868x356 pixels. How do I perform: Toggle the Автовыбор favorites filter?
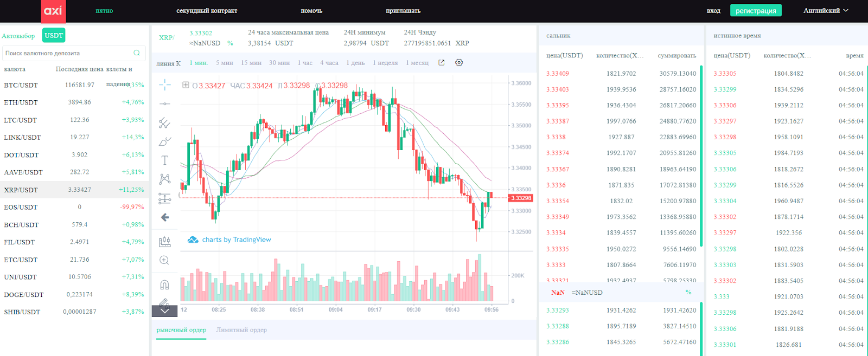(x=18, y=36)
